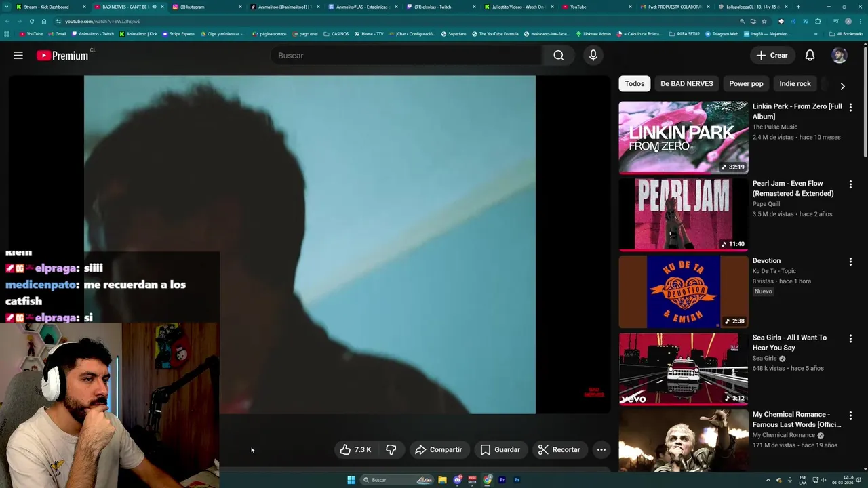Open Photoshop from the taskbar
868x488 pixels.
[517, 480]
